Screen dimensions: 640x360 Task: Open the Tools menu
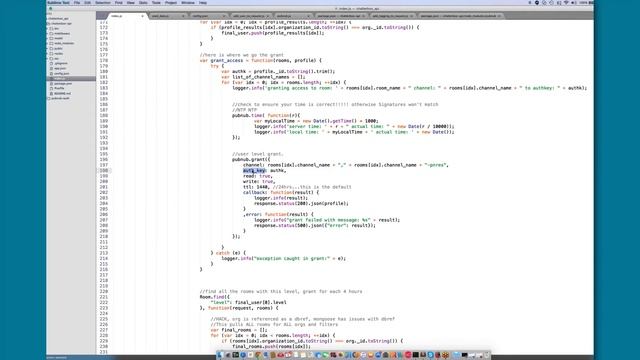click(156, 2)
